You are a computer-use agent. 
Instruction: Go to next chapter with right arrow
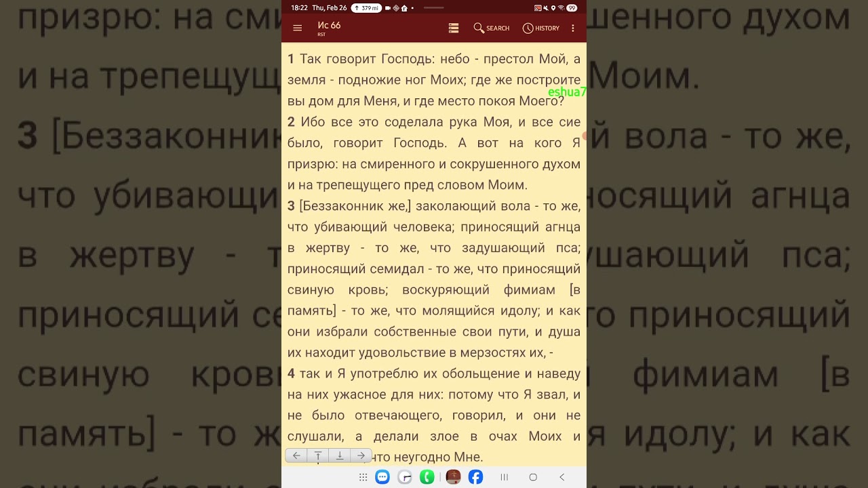[x=361, y=455]
